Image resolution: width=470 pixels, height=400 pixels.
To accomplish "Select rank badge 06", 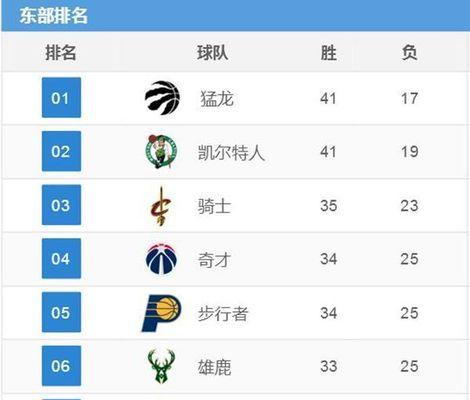I will (x=61, y=366).
